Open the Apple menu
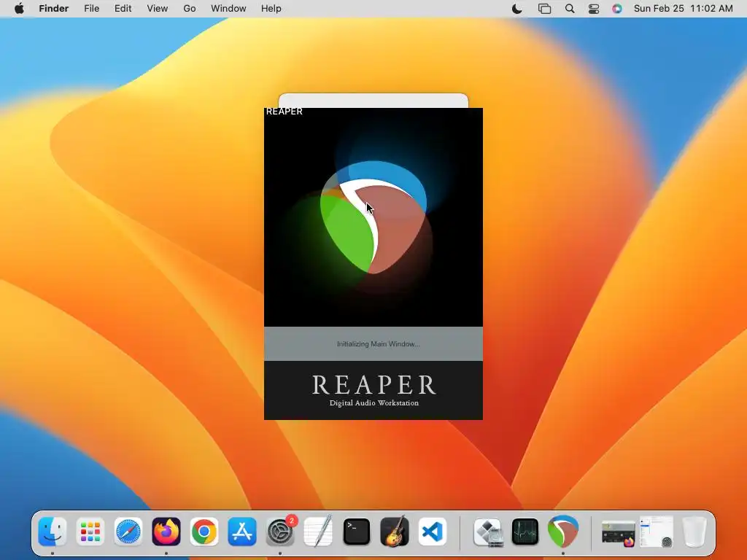747x560 pixels. 19,9
